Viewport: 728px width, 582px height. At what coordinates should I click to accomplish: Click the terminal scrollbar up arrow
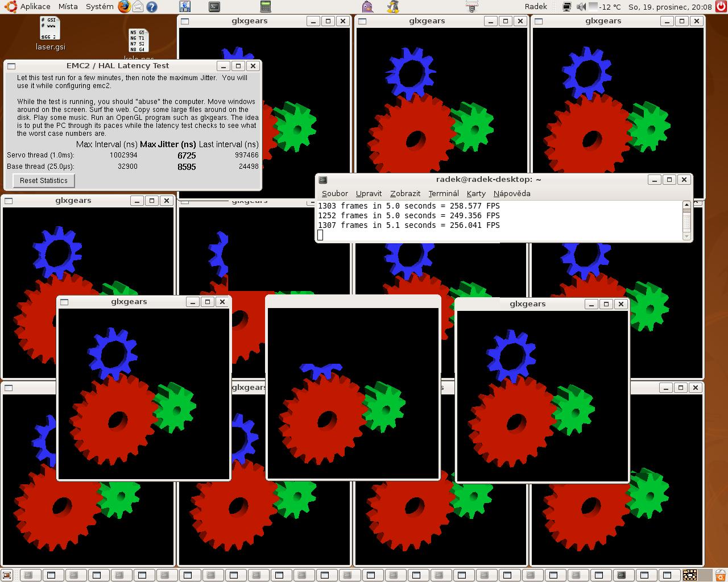pos(686,205)
